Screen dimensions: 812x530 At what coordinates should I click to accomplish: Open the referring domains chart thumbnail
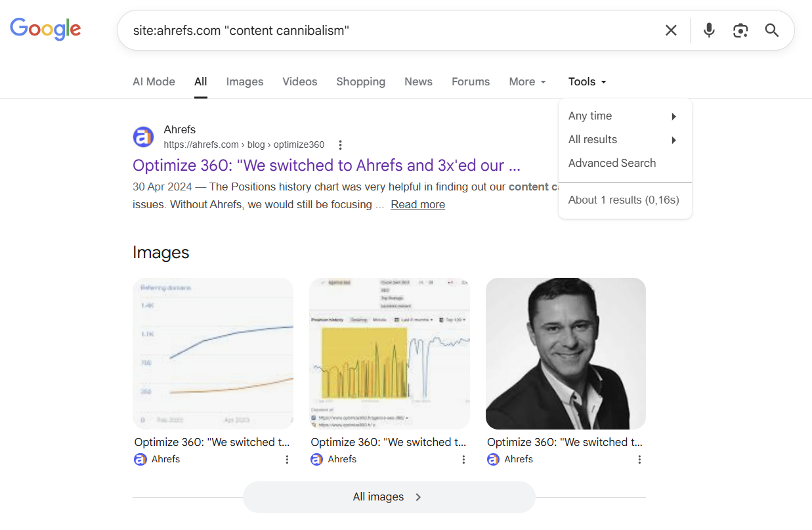(x=213, y=353)
